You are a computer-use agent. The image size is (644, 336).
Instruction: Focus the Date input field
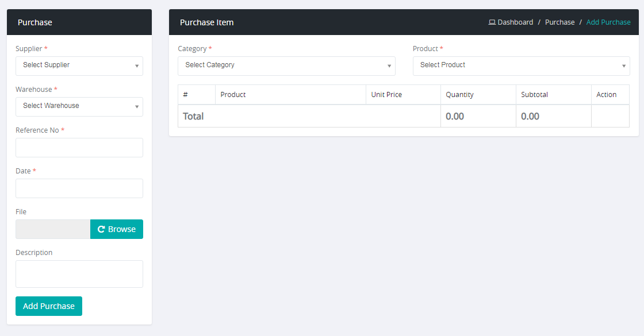click(x=79, y=188)
